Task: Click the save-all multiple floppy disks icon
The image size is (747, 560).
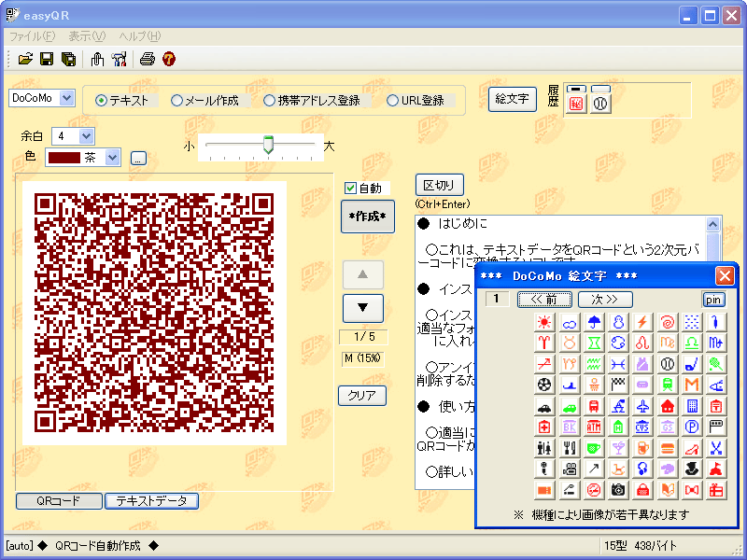Action: click(68, 59)
